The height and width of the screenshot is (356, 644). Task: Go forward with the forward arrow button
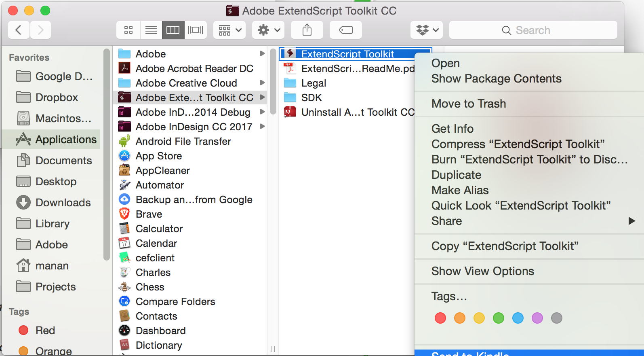(x=40, y=30)
